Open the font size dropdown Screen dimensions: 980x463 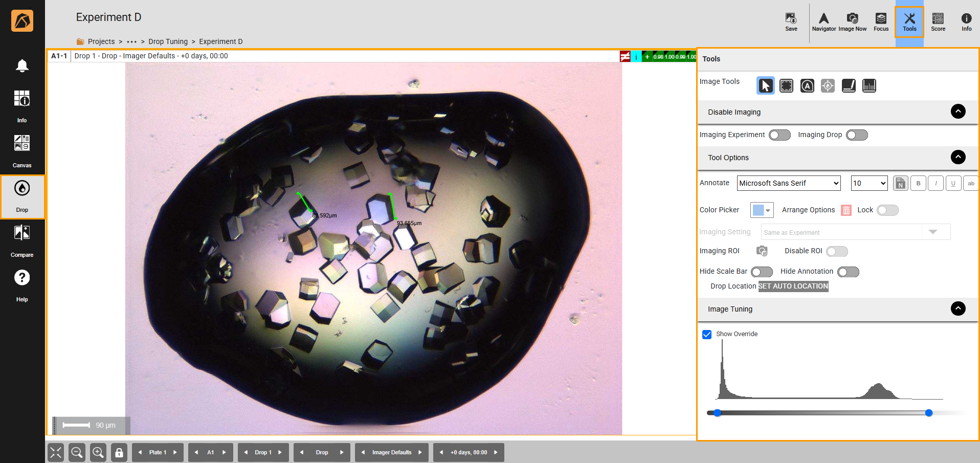pyautogui.click(x=868, y=183)
